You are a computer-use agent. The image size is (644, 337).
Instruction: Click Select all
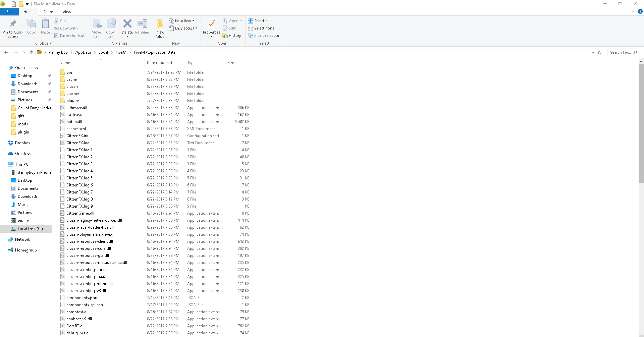259,21
